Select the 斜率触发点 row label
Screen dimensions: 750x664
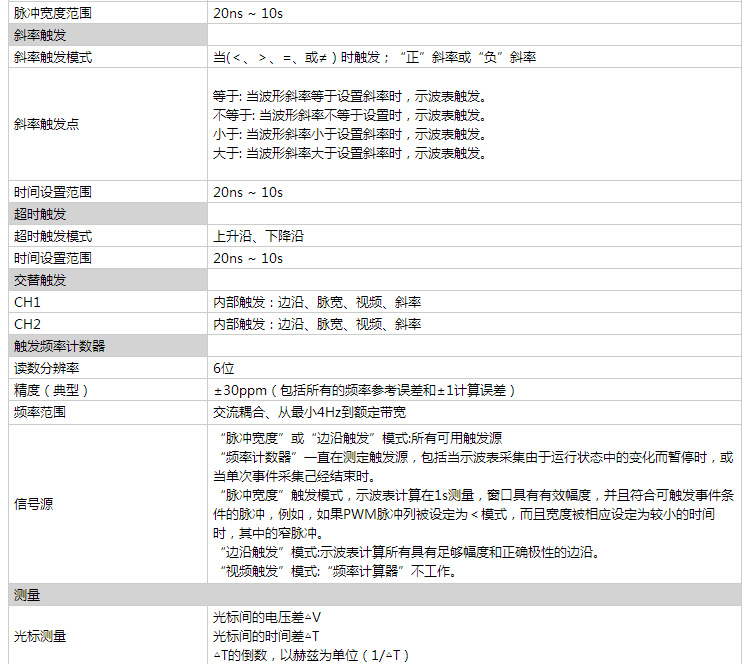47,125
